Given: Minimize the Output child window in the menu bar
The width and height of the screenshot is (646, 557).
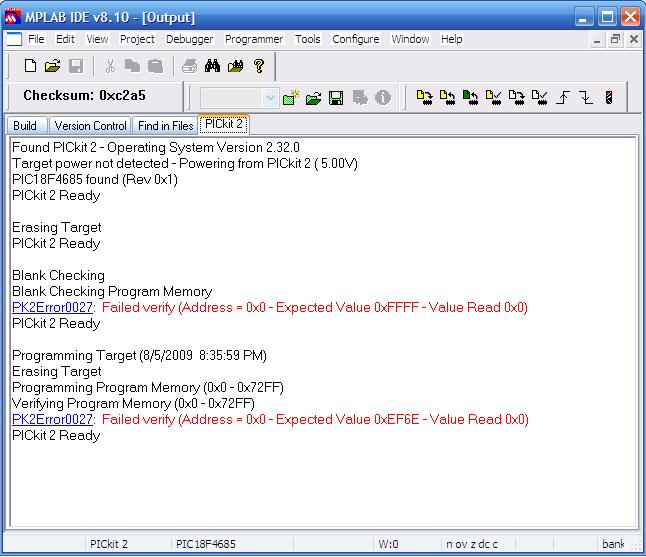Looking at the screenshot, I should tap(597, 39).
